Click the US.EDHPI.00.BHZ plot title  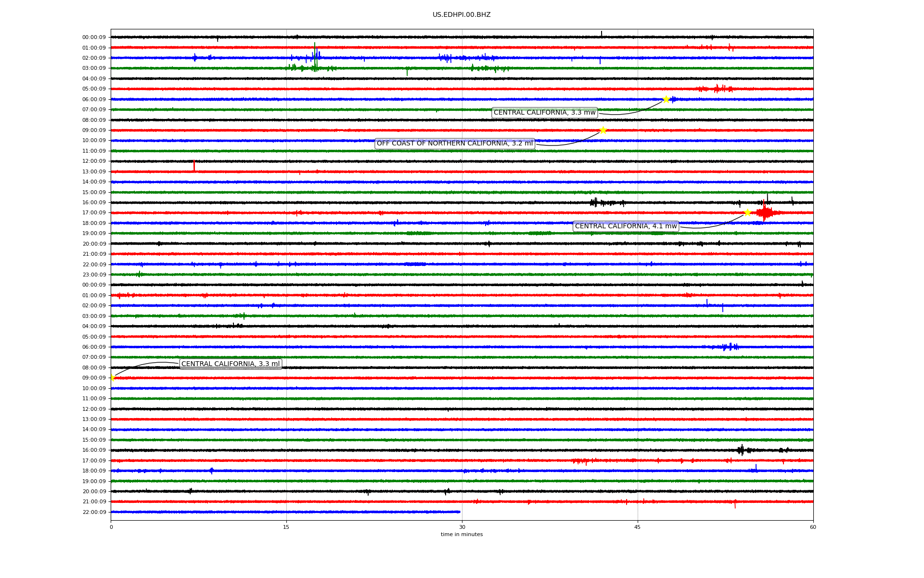462,15
